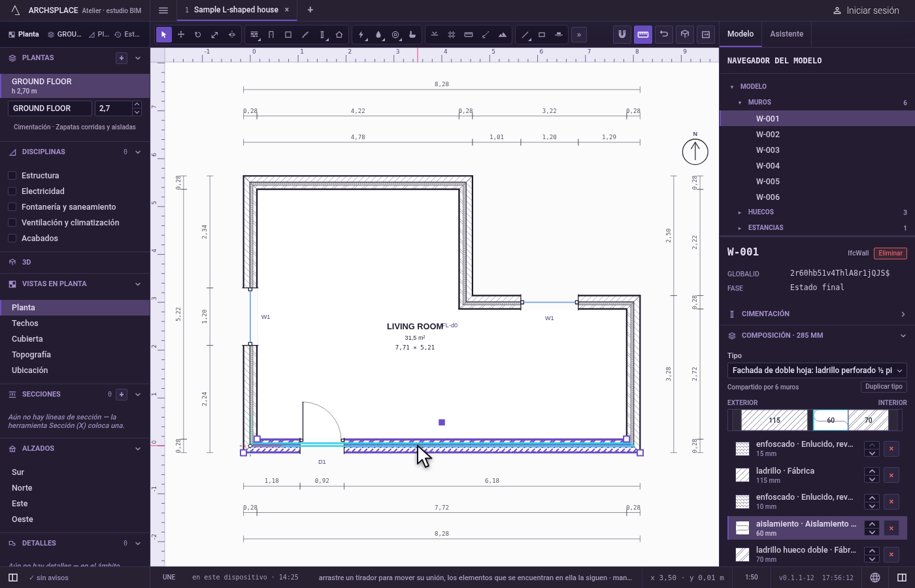Click Duplicar tipo button
This screenshot has width=915, height=588.
click(x=884, y=387)
